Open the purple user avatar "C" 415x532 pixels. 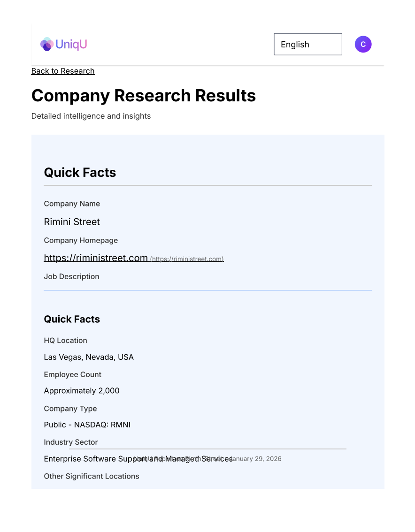coord(363,45)
